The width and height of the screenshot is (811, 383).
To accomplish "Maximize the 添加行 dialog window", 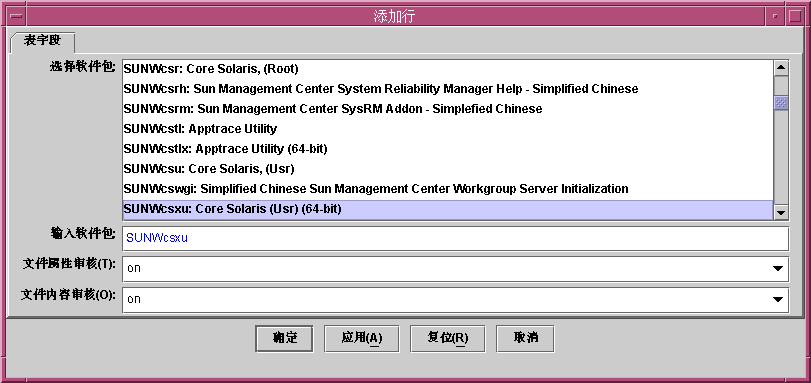I will pos(794,16).
